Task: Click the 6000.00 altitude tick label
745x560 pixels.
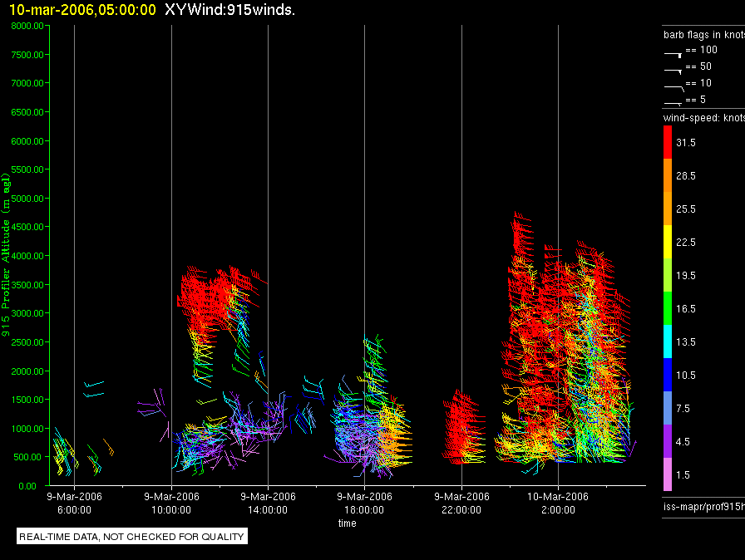Action: pyautogui.click(x=27, y=141)
